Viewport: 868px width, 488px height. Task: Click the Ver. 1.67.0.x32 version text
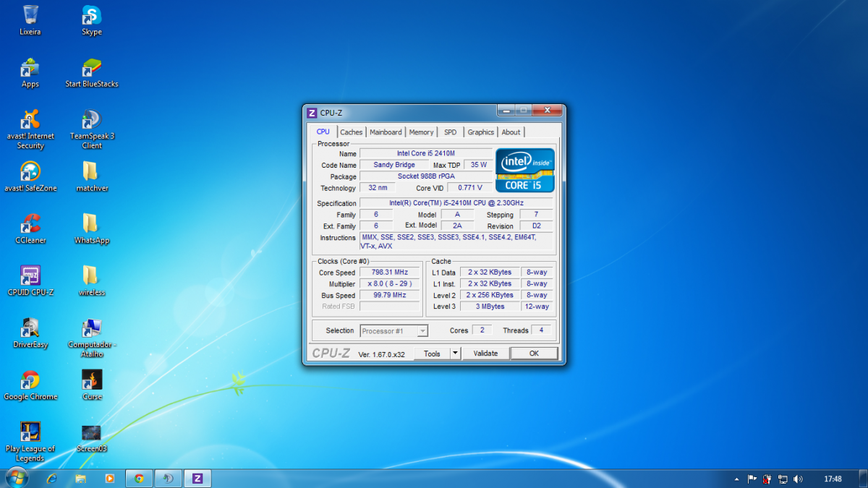pos(381,354)
